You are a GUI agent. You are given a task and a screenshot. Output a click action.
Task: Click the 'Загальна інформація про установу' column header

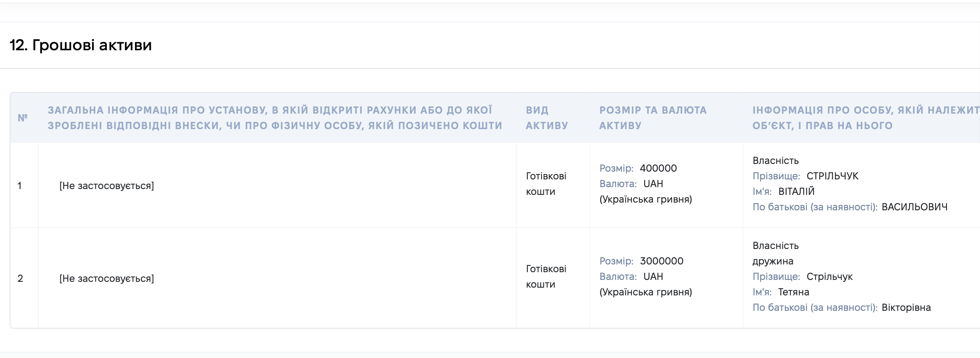[275, 118]
